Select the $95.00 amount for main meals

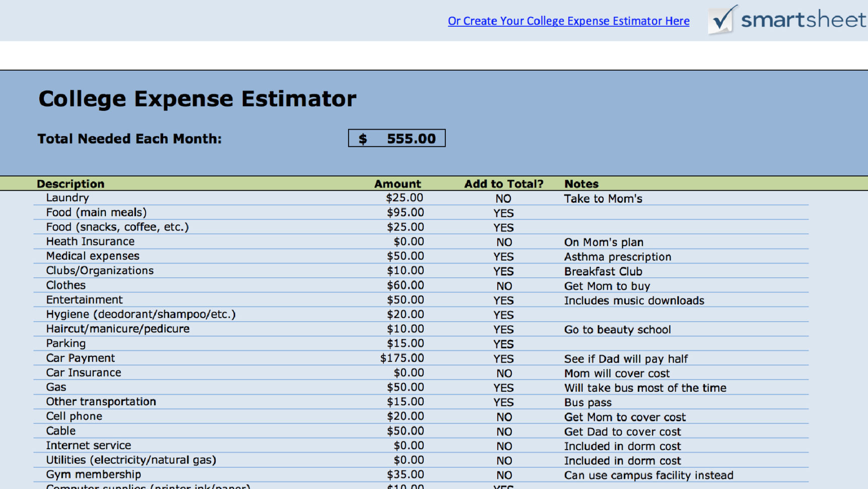pos(406,212)
